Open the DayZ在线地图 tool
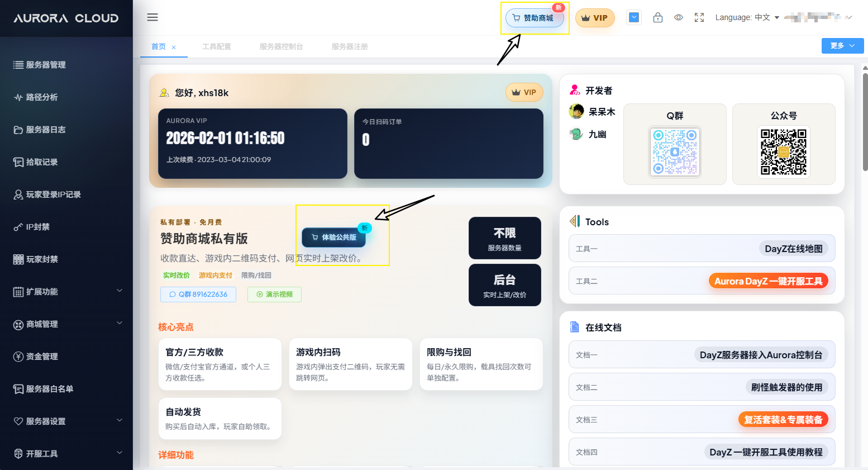The image size is (868, 470). point(793,249)
